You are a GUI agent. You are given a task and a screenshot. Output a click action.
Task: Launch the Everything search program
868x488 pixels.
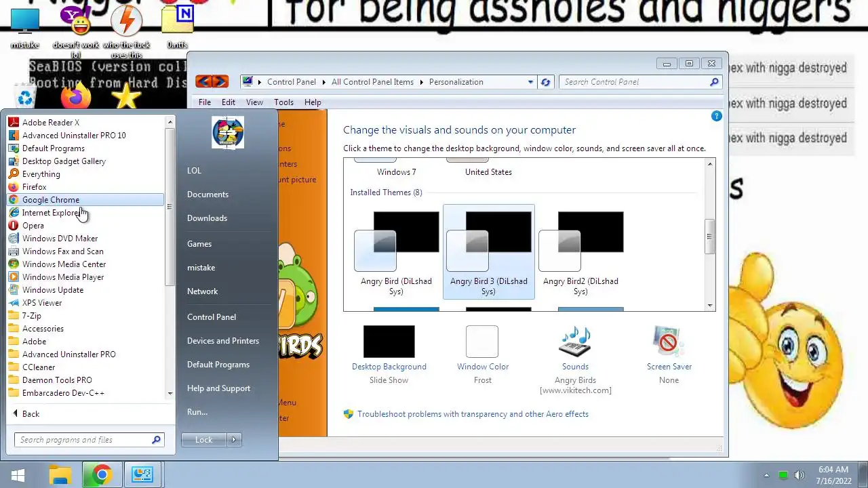click(x=41, y=174)
